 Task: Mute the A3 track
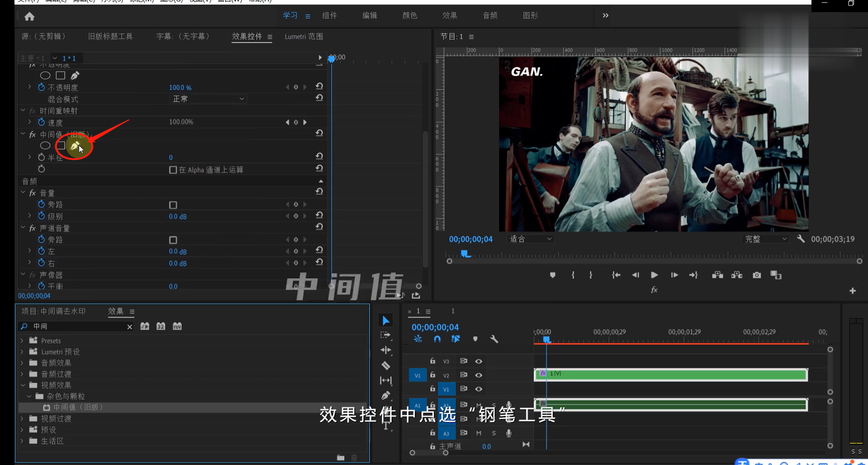tap(479, 433)
